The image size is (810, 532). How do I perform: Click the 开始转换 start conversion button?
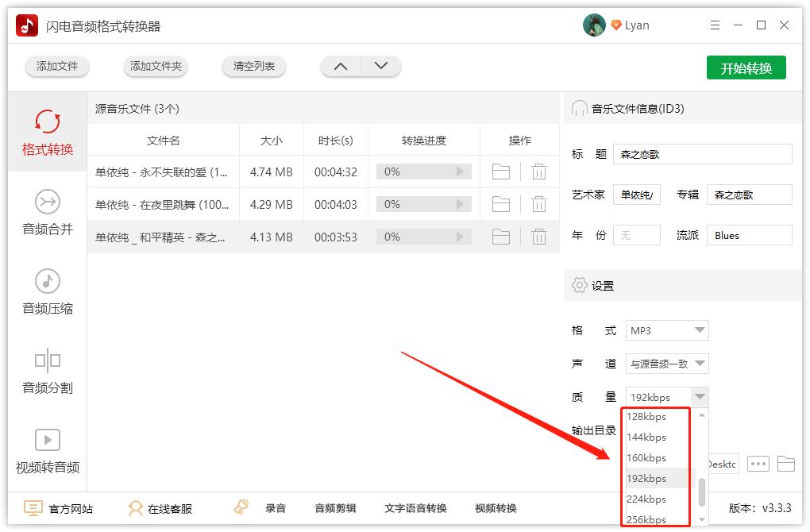(745, 67)
